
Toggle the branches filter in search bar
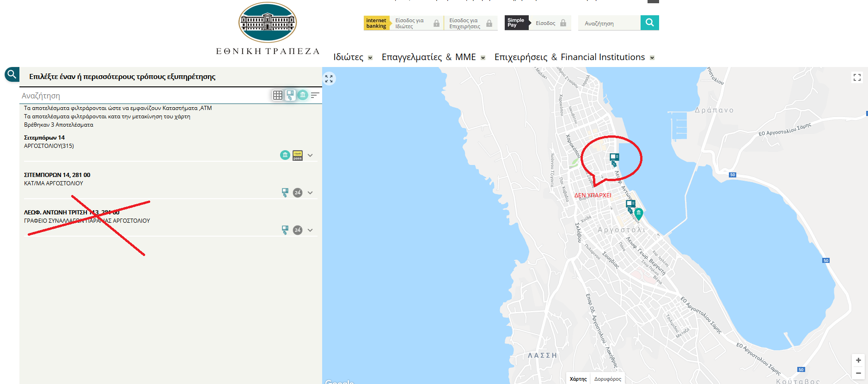(303, 95)
